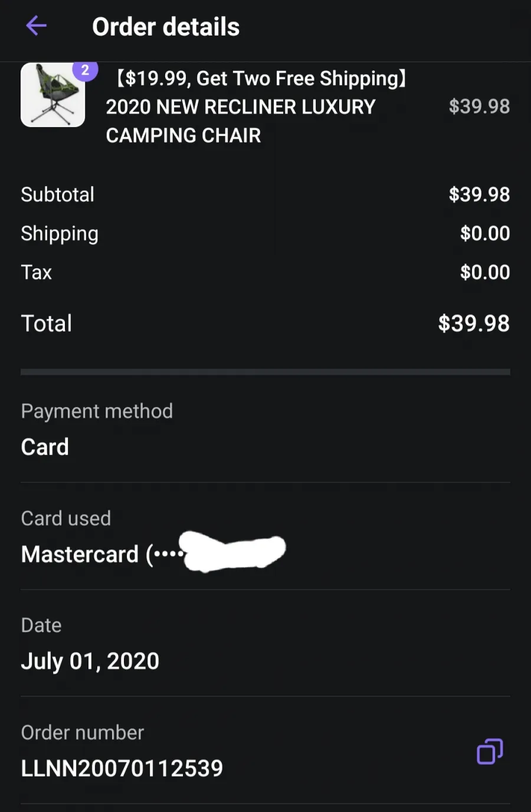Open the camping chair product thumbnail

coord(53,94)
